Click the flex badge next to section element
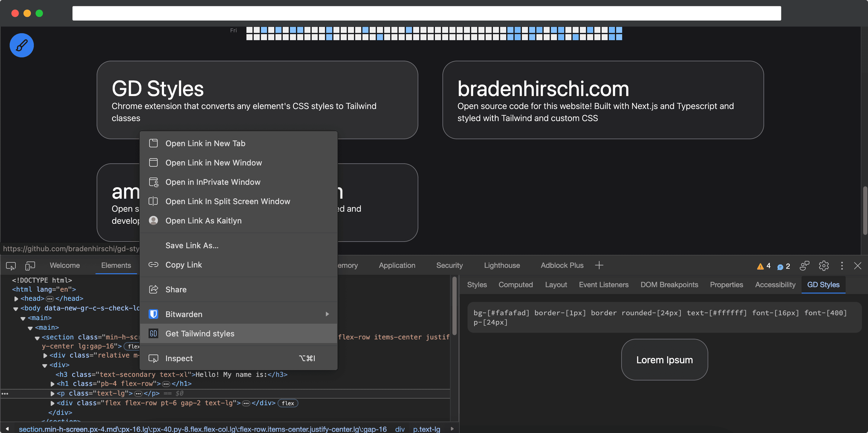This screenshot has width=868, height=433. coord(132,346)
